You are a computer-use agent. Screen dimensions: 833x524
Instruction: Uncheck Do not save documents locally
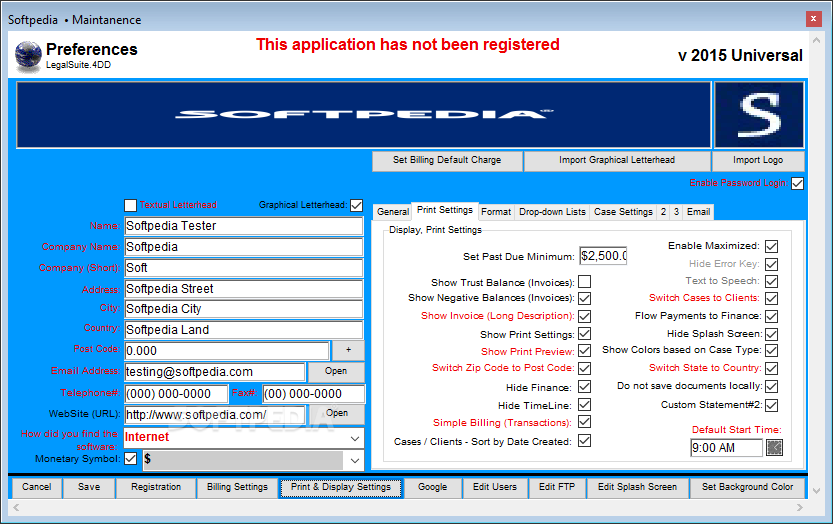[771, 386]
